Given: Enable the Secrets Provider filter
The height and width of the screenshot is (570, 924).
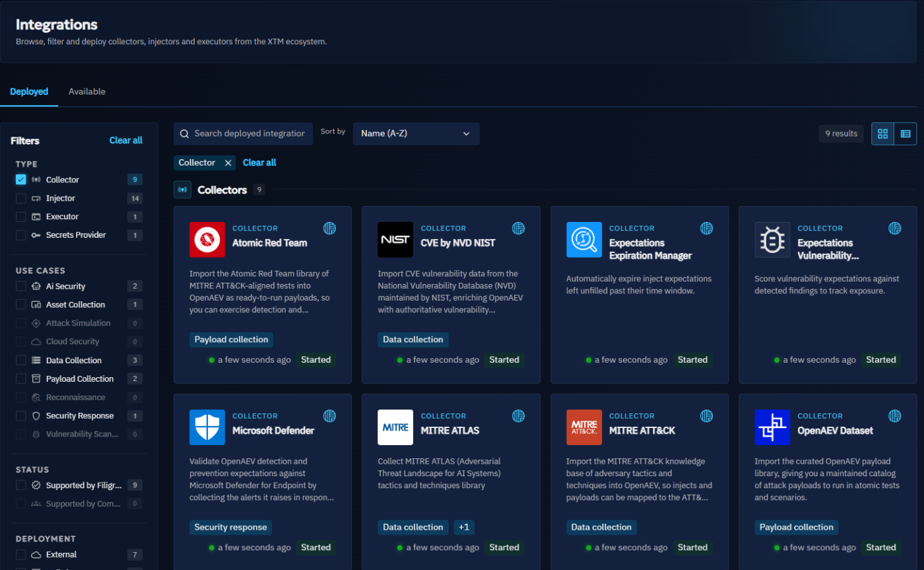Looking at the screenshot, I should [21, 235].
